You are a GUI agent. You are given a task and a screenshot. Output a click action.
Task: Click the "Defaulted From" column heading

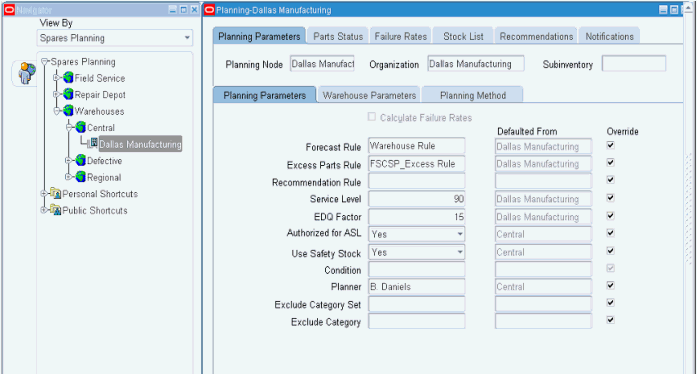click(x=527, y=131)
